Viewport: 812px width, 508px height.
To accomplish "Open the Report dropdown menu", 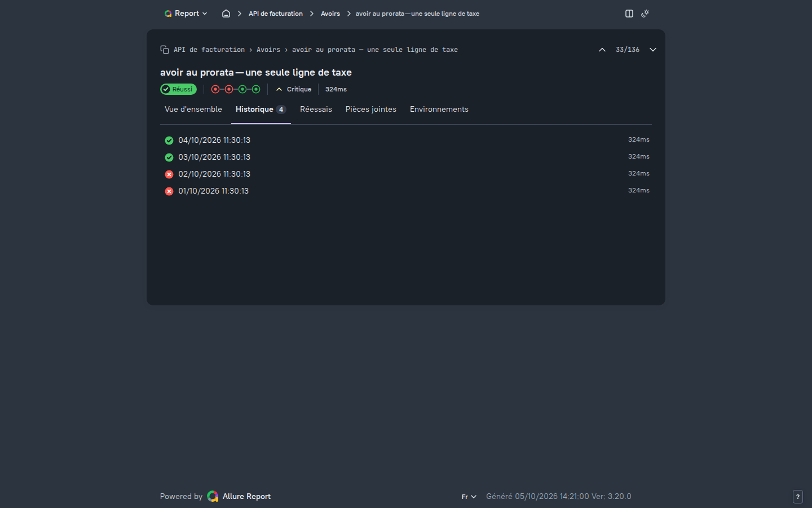I will click(x=186, y=14).
